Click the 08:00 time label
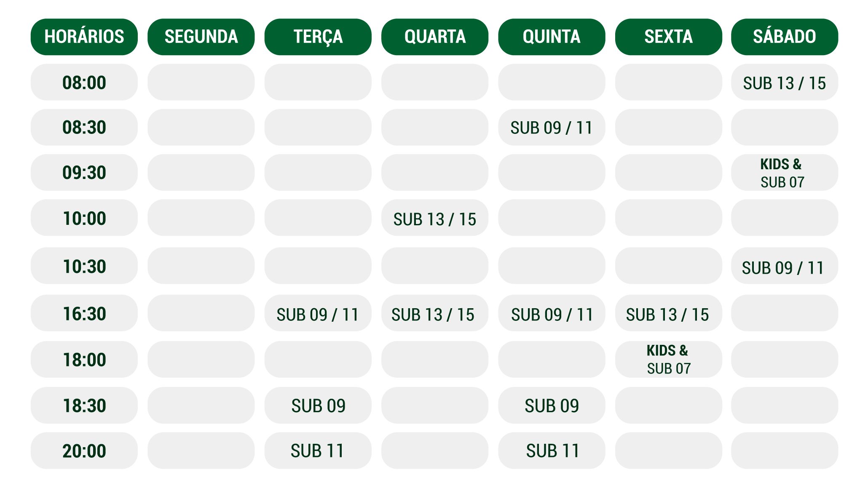Image resolution: width=868 pixels, height=488 pixels. 84,82
